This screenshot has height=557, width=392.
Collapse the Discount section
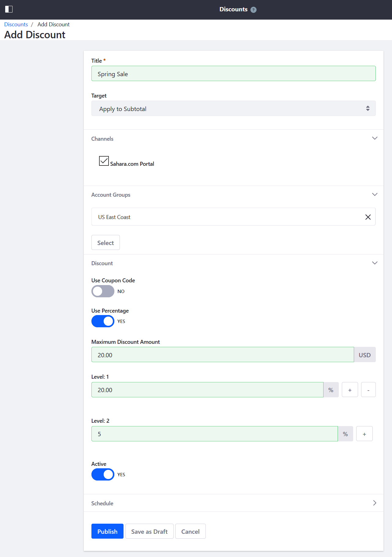click(x=375, y=263)
